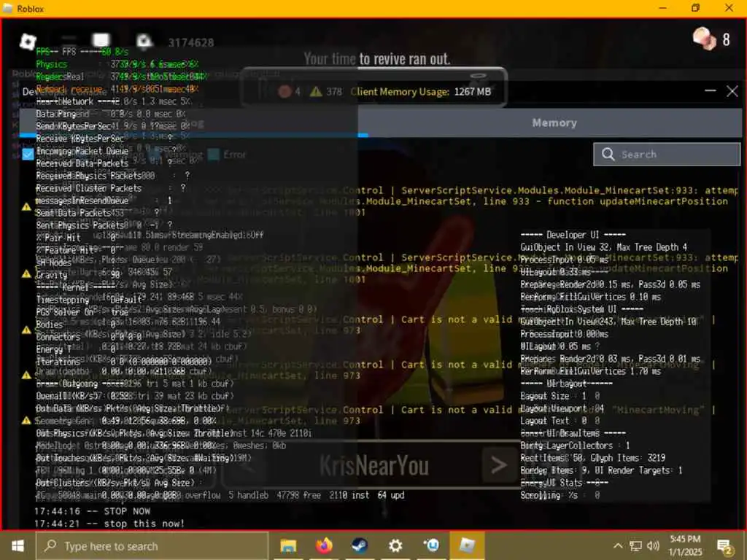Toggle the Warning filter checkbox

[x=154, y=155]
